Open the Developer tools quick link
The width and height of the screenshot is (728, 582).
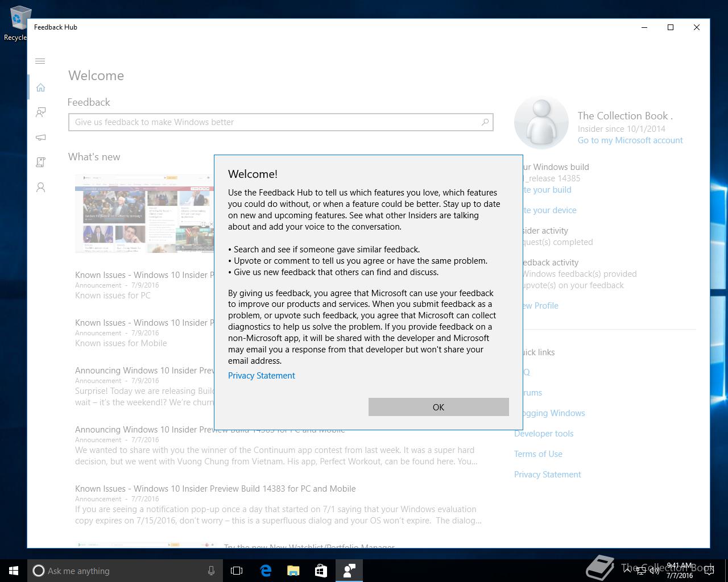[544, 434]
